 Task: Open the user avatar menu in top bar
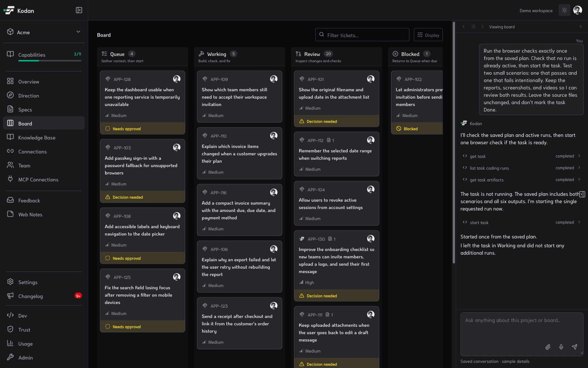coord(578,10)
